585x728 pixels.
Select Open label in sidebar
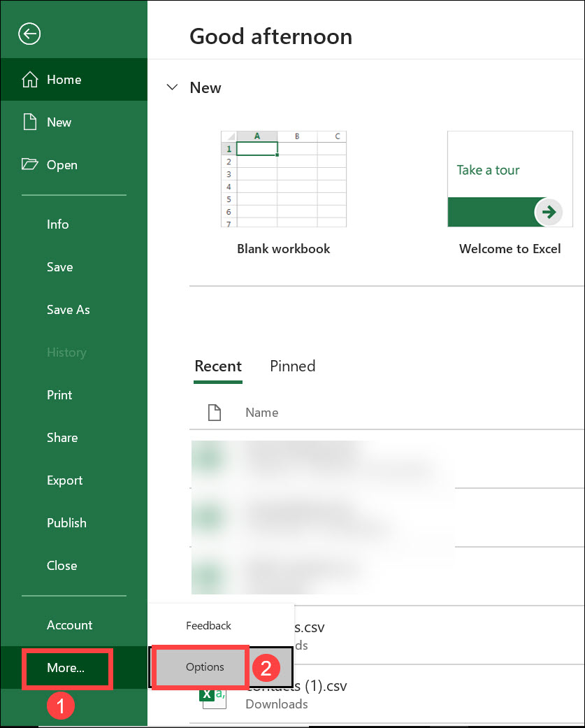tap(62, 165)
